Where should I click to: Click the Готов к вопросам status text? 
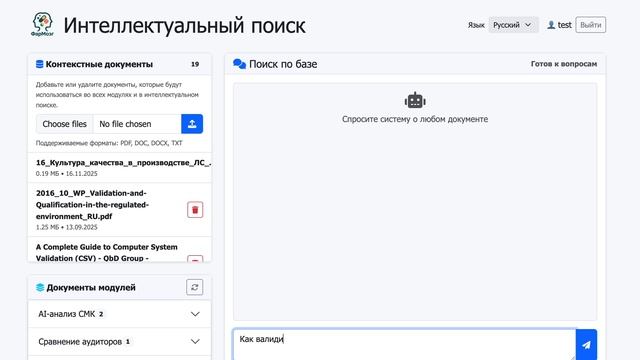(x=564, y=64)
